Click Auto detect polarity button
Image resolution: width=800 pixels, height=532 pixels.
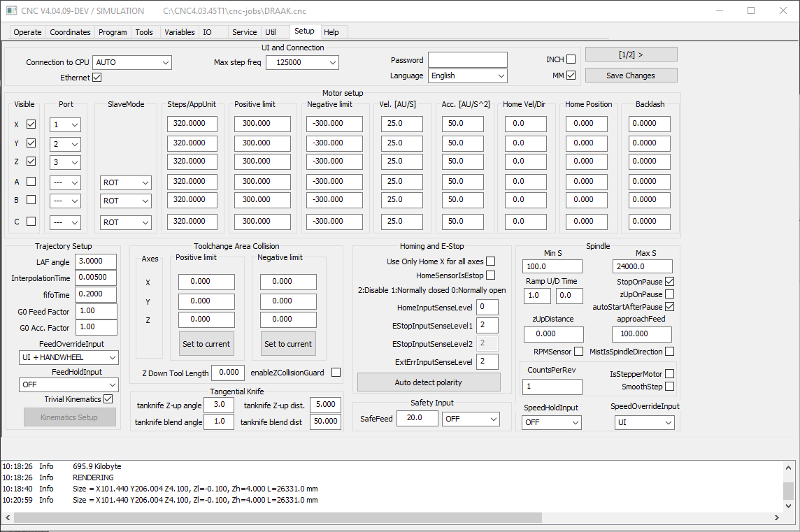click(429, 382)
